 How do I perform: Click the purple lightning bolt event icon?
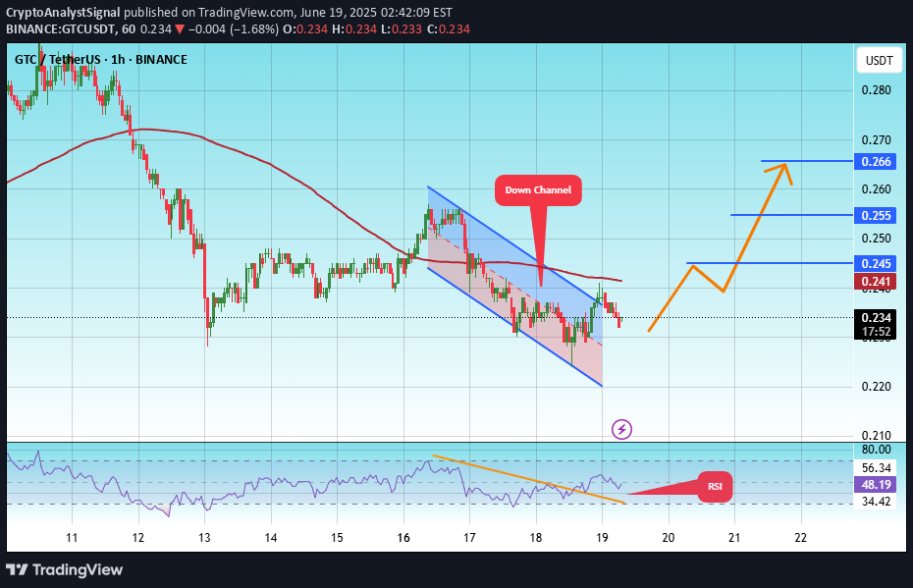point(621,430)
